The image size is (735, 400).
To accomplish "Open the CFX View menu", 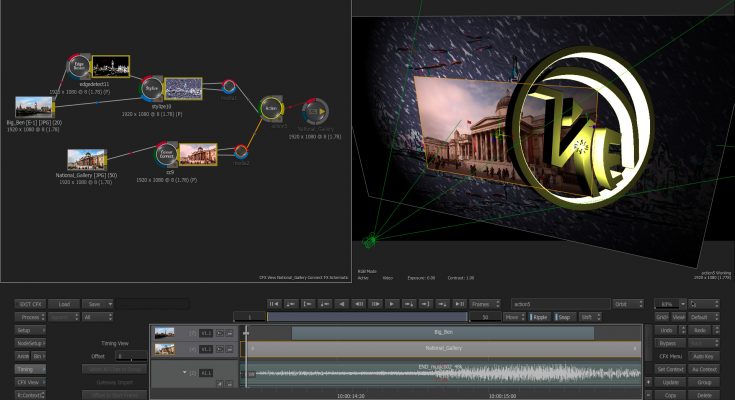I will click(x=30, y=382).
